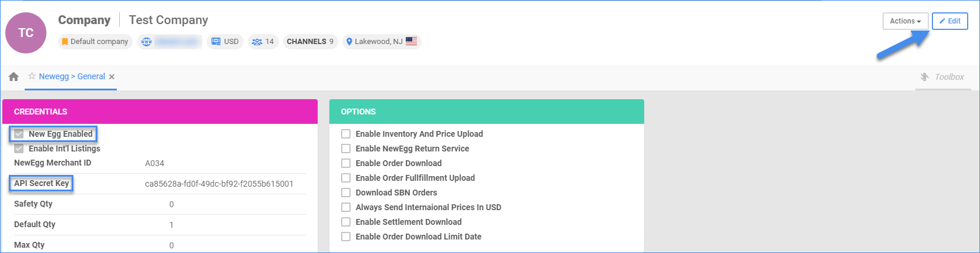This screenshot has width=980, height=253.
Task: Click the home icon in tab bar
Action: point(14,77)
